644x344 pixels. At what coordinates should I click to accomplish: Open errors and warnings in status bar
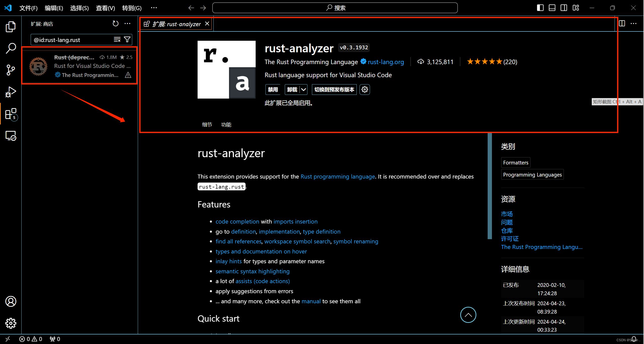31,339
